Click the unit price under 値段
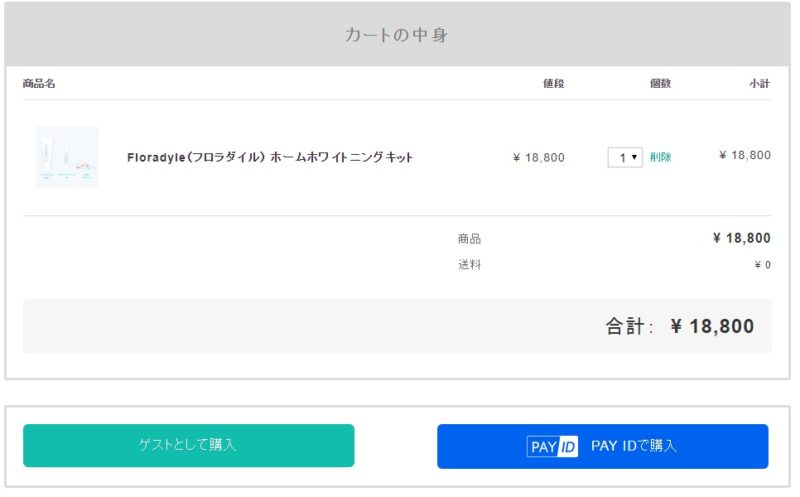Viewport: 800px width, 497px height. point(538,157)
